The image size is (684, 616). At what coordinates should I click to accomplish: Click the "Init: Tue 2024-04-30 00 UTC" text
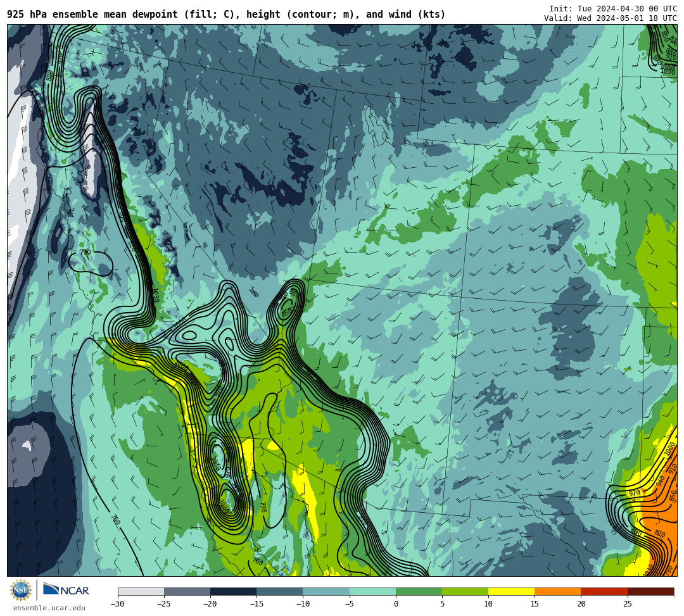(613, 9)
